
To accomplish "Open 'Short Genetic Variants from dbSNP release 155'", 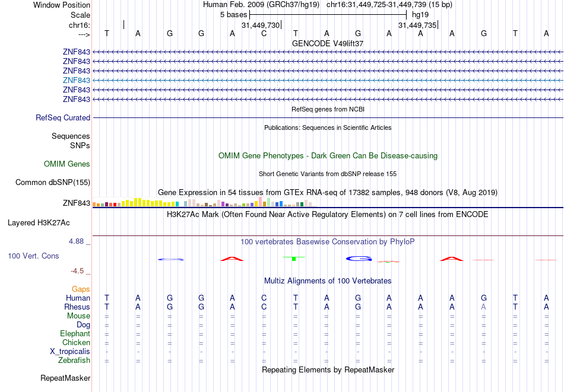I will (328, 174).
